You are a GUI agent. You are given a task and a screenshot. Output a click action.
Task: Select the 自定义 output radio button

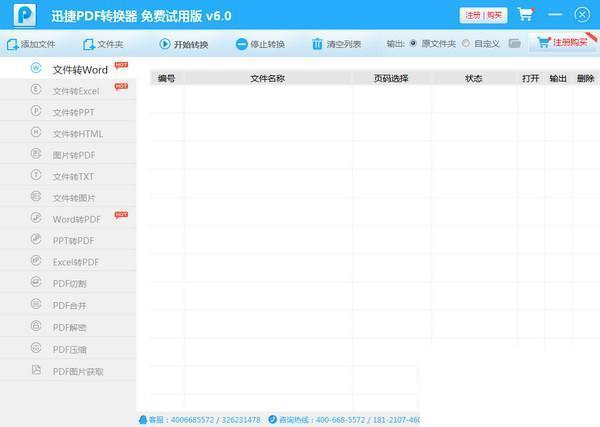coord(466,43)
